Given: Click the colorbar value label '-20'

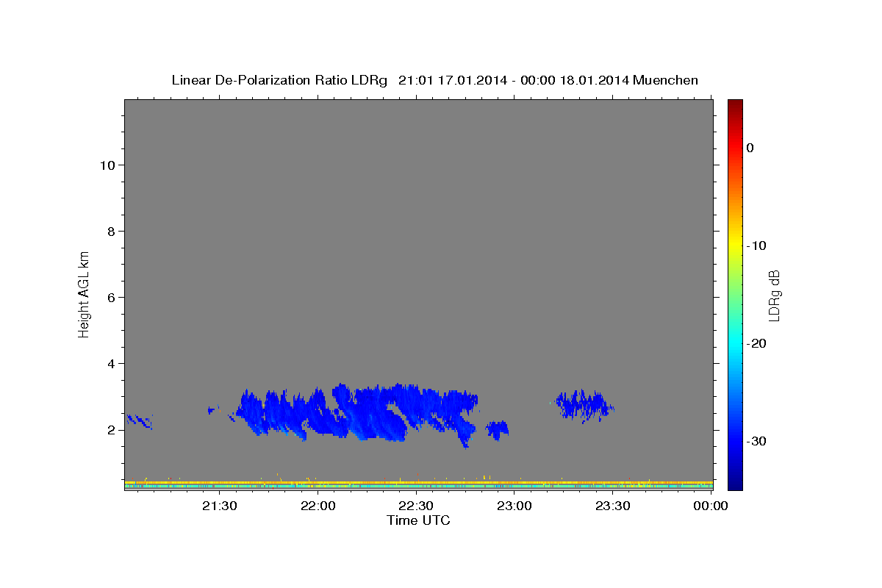Looking at the screenshot, I should [756, 343].
